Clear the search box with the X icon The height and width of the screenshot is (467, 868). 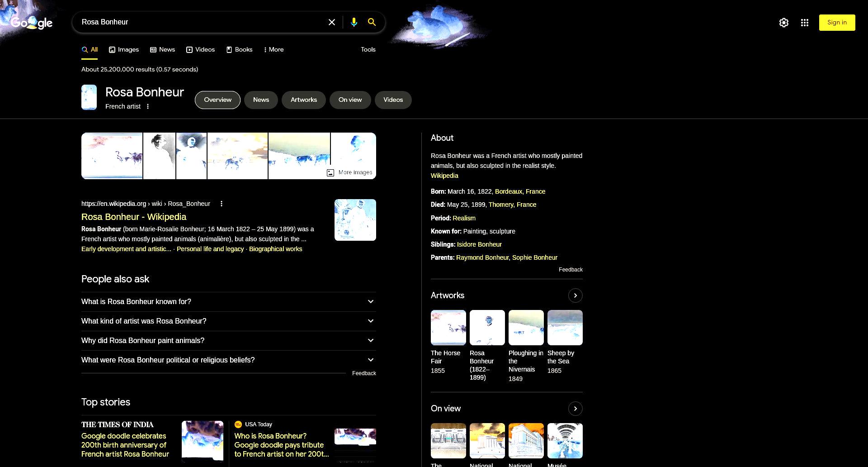(332, 22)
